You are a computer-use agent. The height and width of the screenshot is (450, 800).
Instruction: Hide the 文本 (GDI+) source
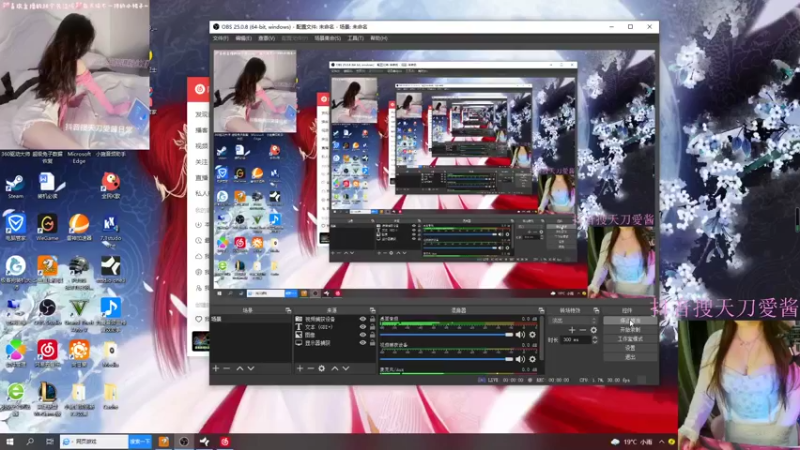point(363,327)
